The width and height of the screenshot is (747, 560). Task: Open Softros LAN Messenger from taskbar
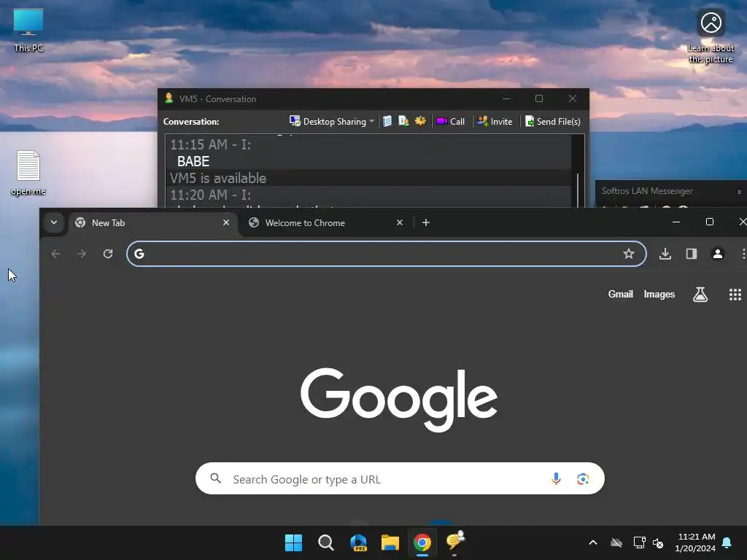[x=454, y=542]
